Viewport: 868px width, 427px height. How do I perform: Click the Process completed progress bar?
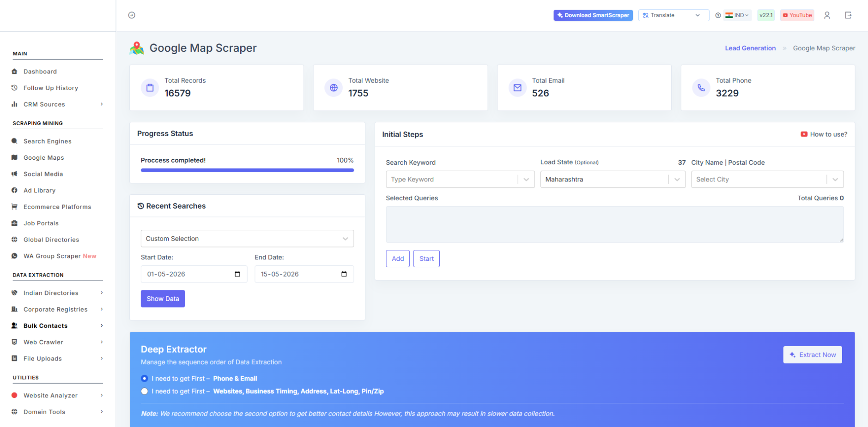pos(247,170)
